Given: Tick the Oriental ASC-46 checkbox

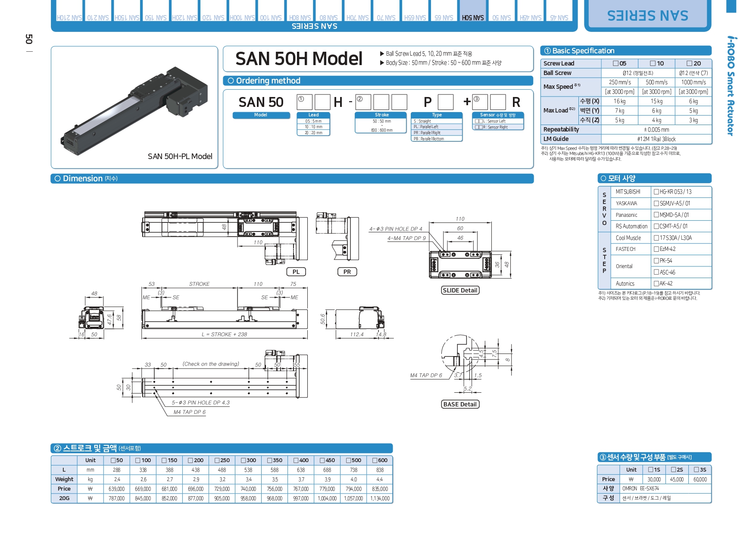Looking at the screenshot, I should pyautogui.click(x=656, y=272).
